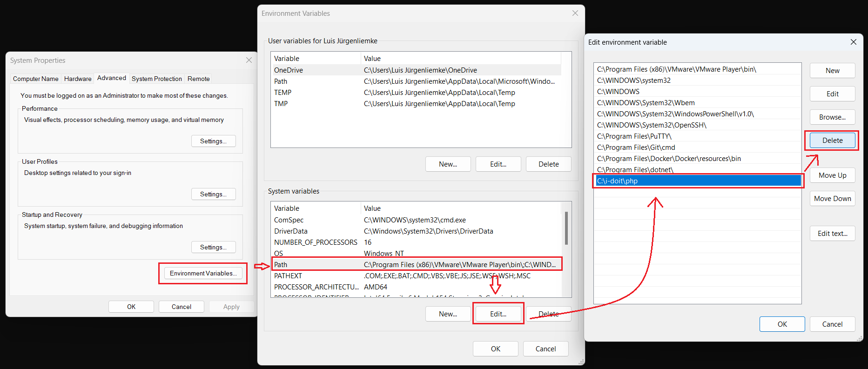Viewport: 868px width, 369px height.
Task: Cancel the Edit environment variable dialog
Action: tap(833, 324)
